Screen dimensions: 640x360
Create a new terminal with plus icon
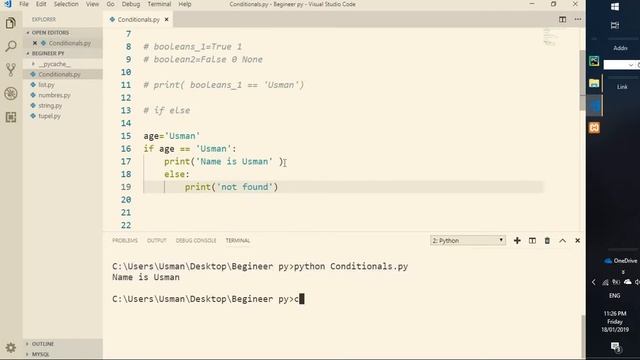click(517, 240)
